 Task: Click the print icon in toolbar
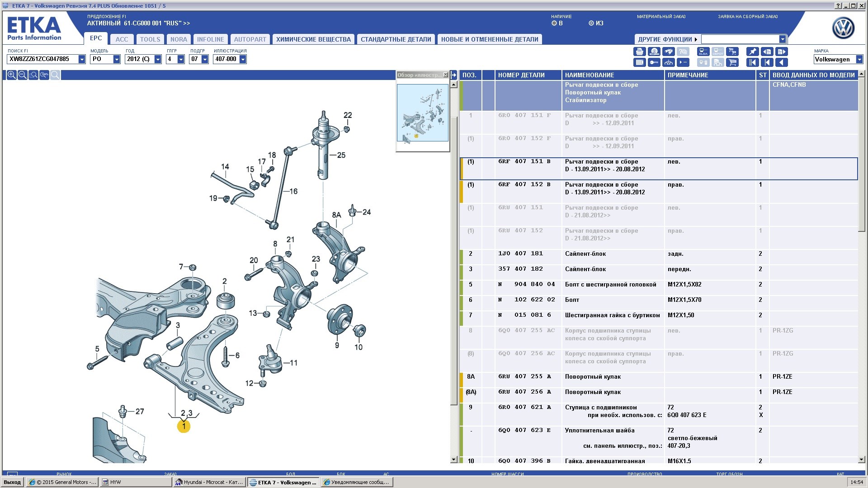pos(639,52)
